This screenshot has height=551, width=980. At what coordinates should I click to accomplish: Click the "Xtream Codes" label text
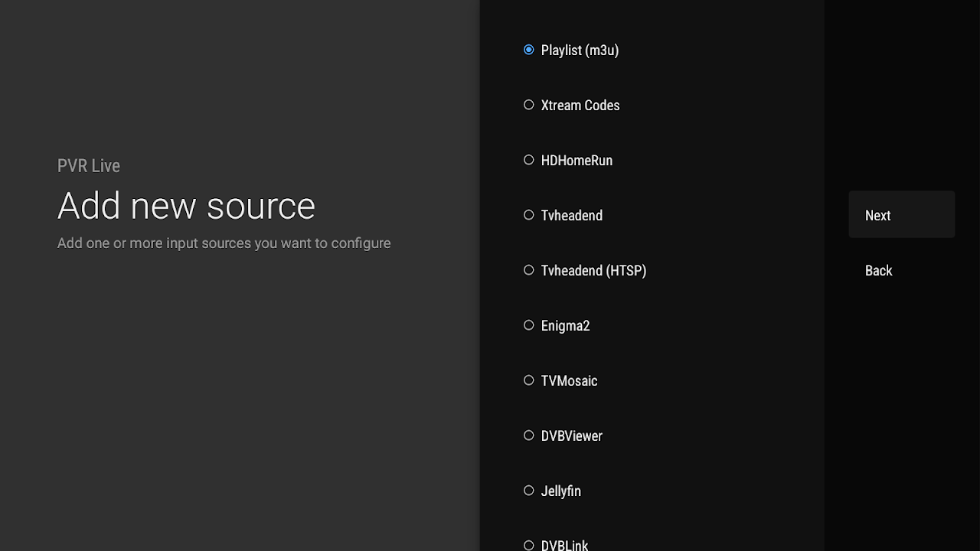click(580, 106)
